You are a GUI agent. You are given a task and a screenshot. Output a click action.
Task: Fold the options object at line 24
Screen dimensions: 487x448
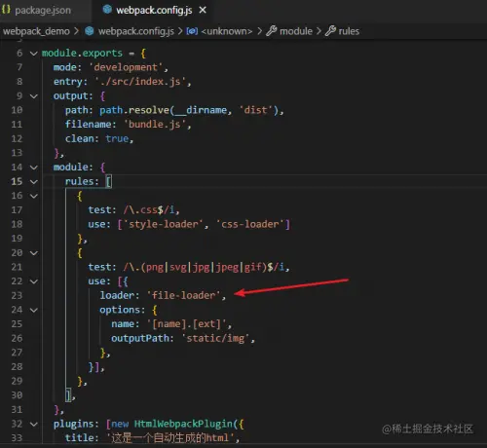(34, 310)
